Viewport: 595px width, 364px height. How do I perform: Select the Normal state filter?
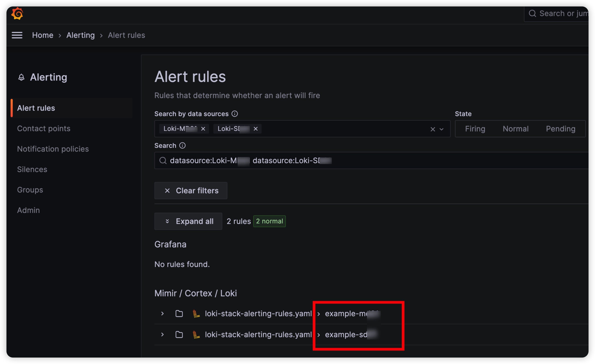[515, 129]
